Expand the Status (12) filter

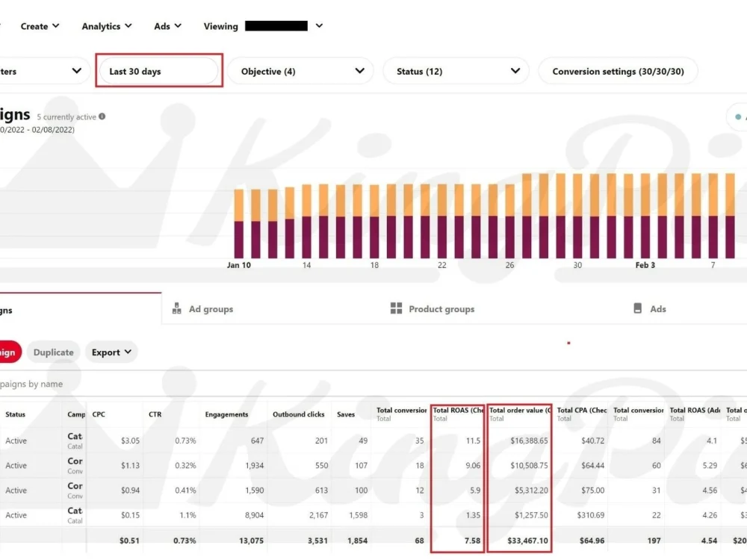click(x=456, y=72)
